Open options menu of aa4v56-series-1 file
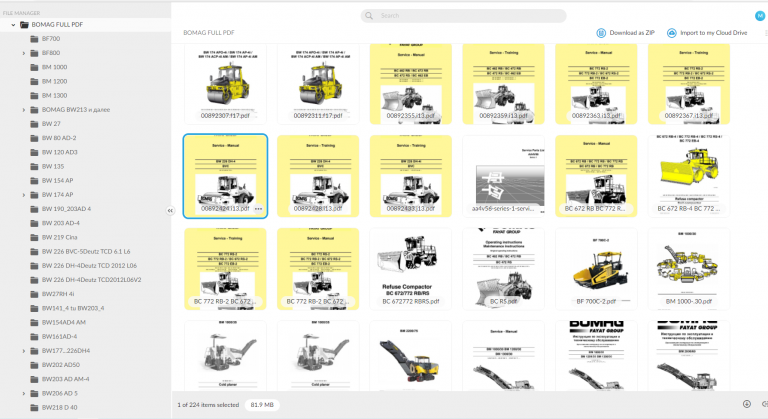The height and width of the screenshot is (419, 768). (x=542, y=211)
